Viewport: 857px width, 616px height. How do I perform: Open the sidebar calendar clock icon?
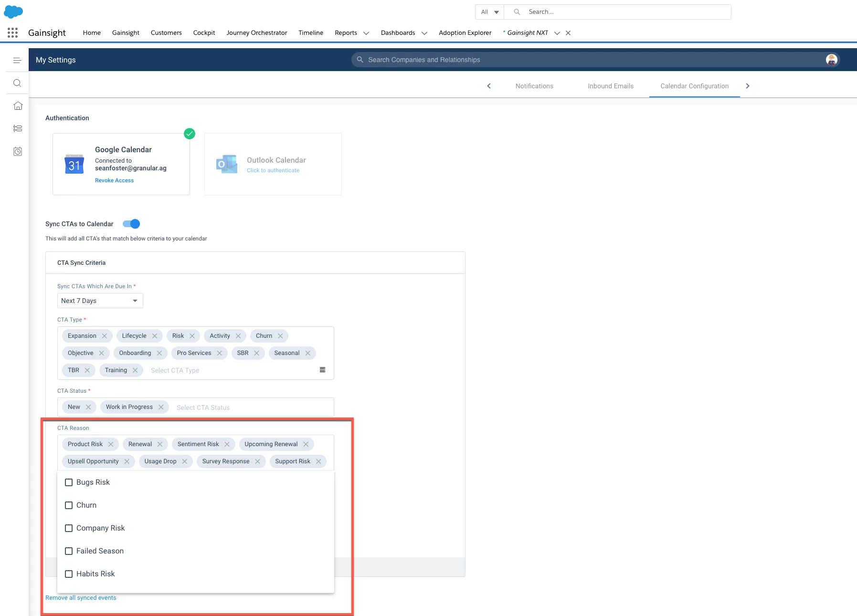(x=18, y=151)
